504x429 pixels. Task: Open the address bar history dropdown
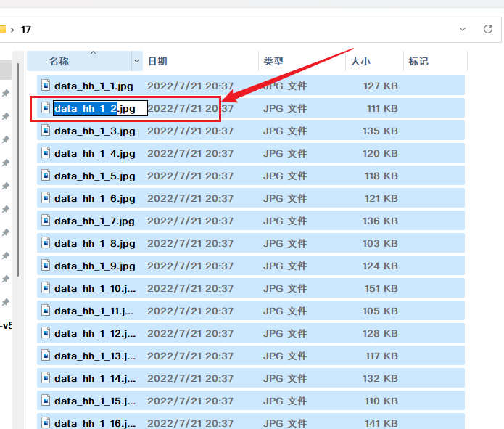click(x=463, y=29)
